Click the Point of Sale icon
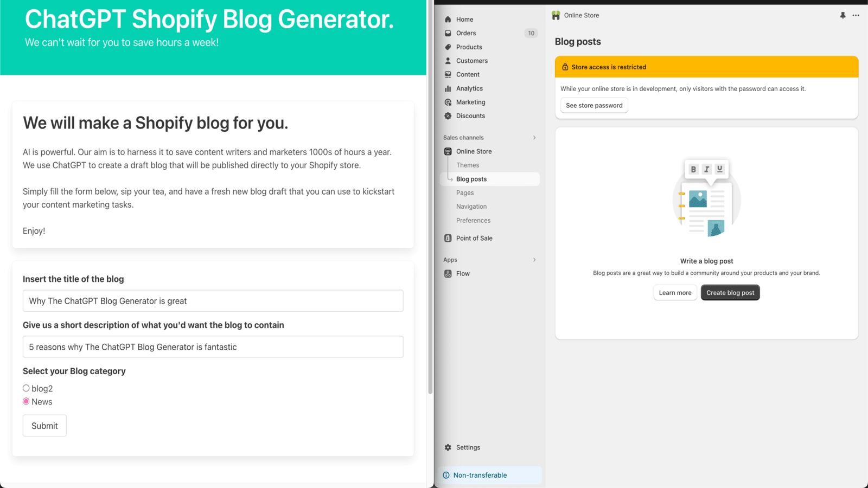Viewport: 868px width, 488px height. click(x=448, y=238)
